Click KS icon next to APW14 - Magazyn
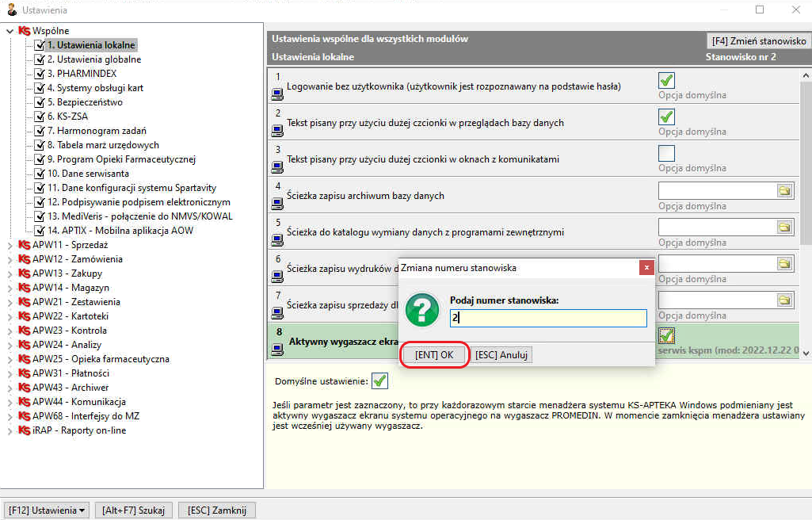This screenshot has width=812, height=520. (25, 288)
